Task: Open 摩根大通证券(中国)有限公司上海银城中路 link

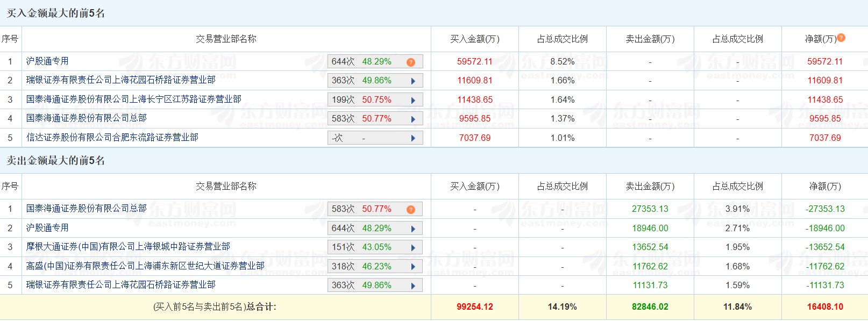Action: [x=128, y=247]
